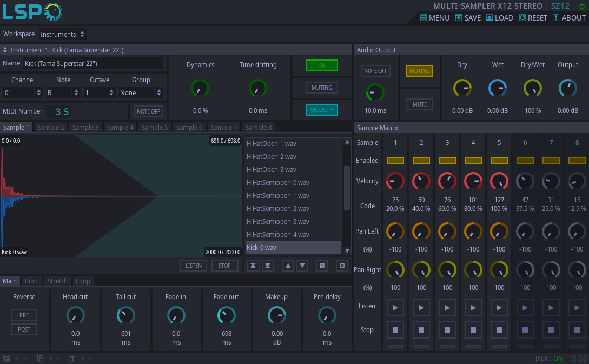This screenshot has height=364, width=589.
Task: Open the Pitch tab
Action: pos(31,281)
